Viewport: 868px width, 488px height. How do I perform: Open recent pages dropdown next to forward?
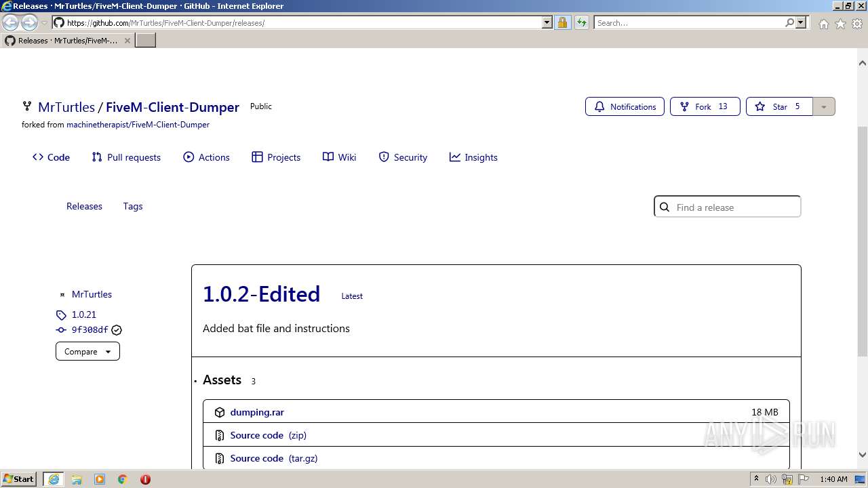44,23
